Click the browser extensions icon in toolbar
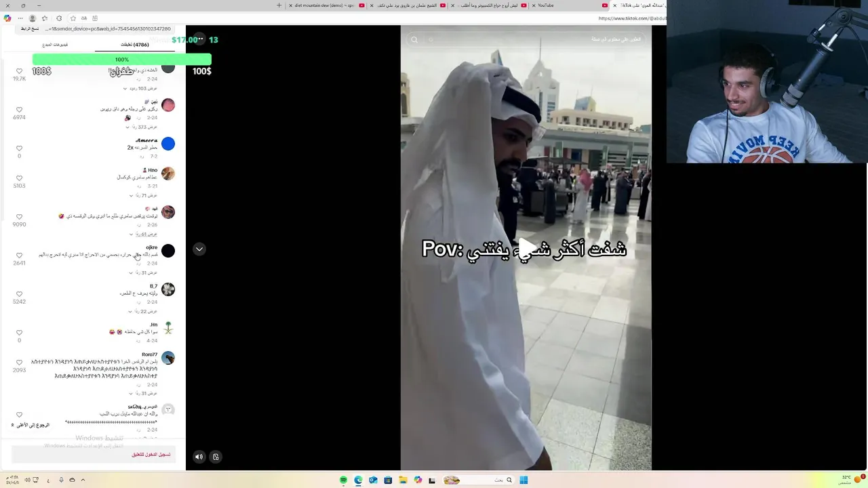 pos(59,18)
